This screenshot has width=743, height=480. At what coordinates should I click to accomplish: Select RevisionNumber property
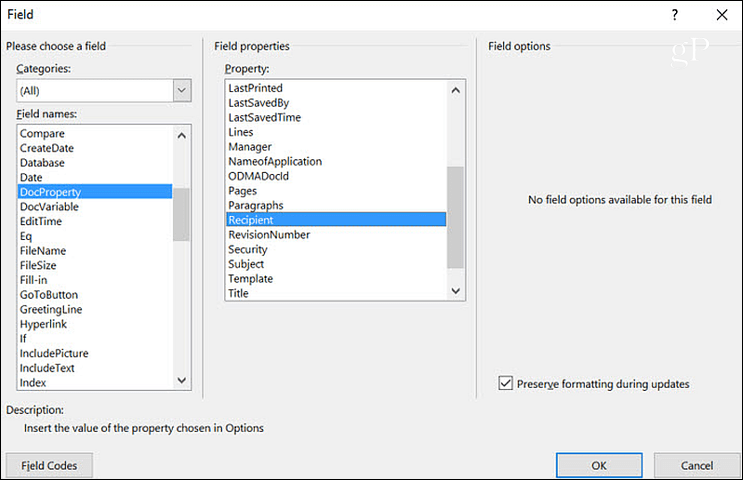(269, 235)
